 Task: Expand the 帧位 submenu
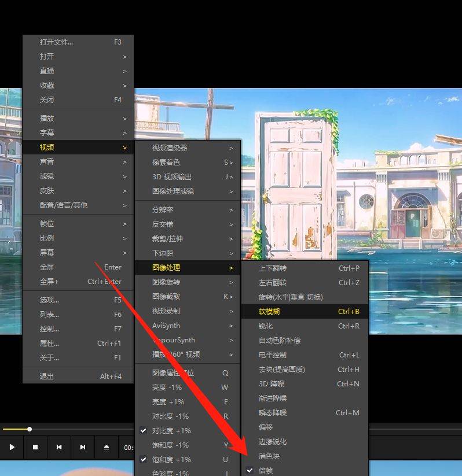point(78,224)
